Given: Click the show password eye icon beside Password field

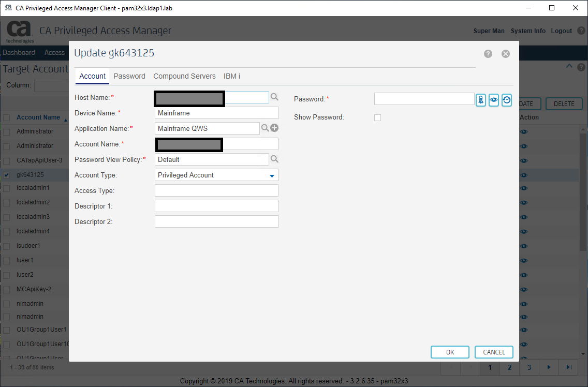Looking at the screenshot, I should (x=494, y=100).
